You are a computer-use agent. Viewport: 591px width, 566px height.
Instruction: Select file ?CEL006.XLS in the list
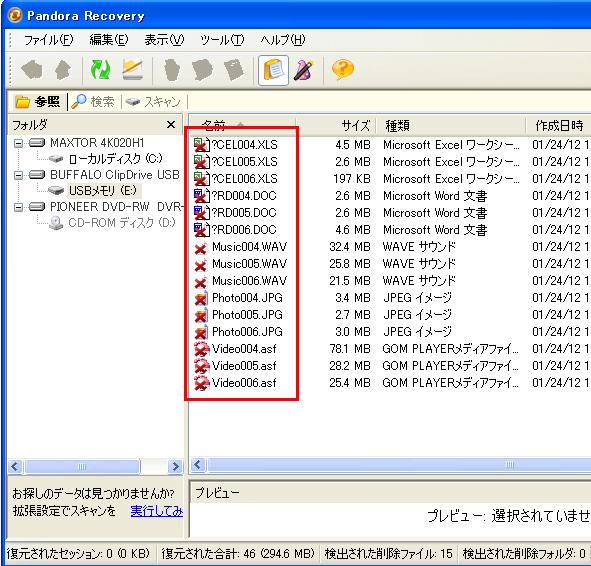(244, 179)
